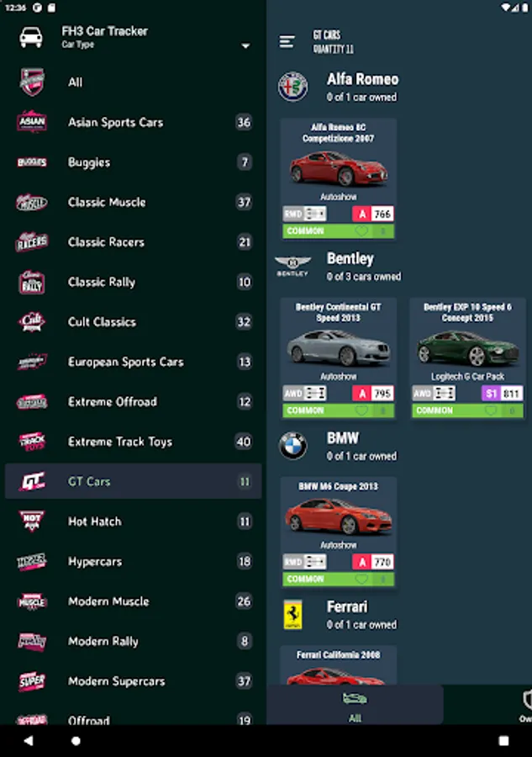This screenshot has width=532, height=757.
Task: Tap the Android back navigation button
Action: (x=28, y=740)
